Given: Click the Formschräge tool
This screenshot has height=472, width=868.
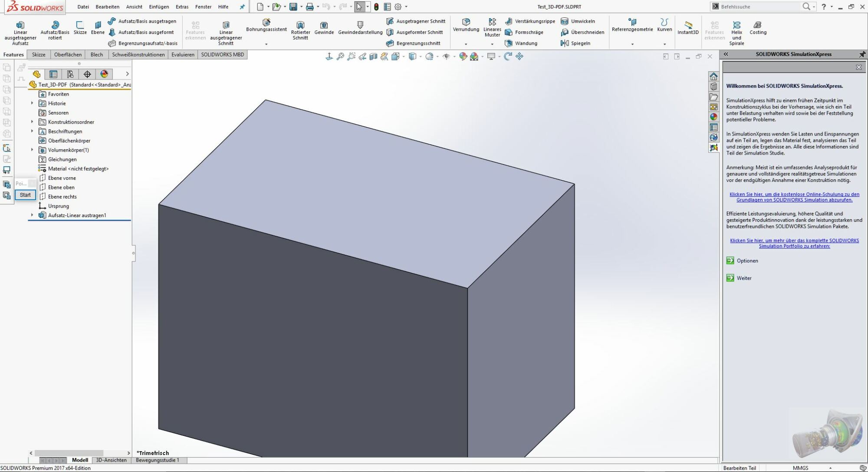Looking at the screenshot, I should [x=524, y=32].
